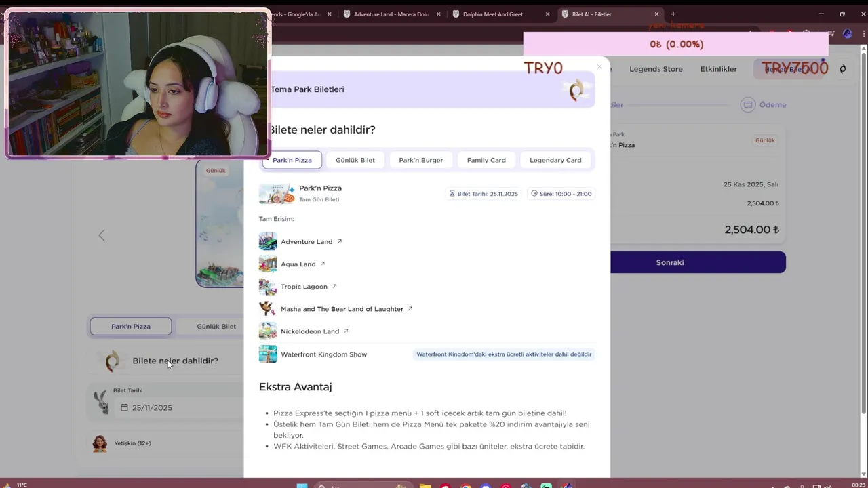The width and height of the screenshot is (868, 488).
Task: Switch to the Park'n Burger tab
Action: [x=421, y=160]
